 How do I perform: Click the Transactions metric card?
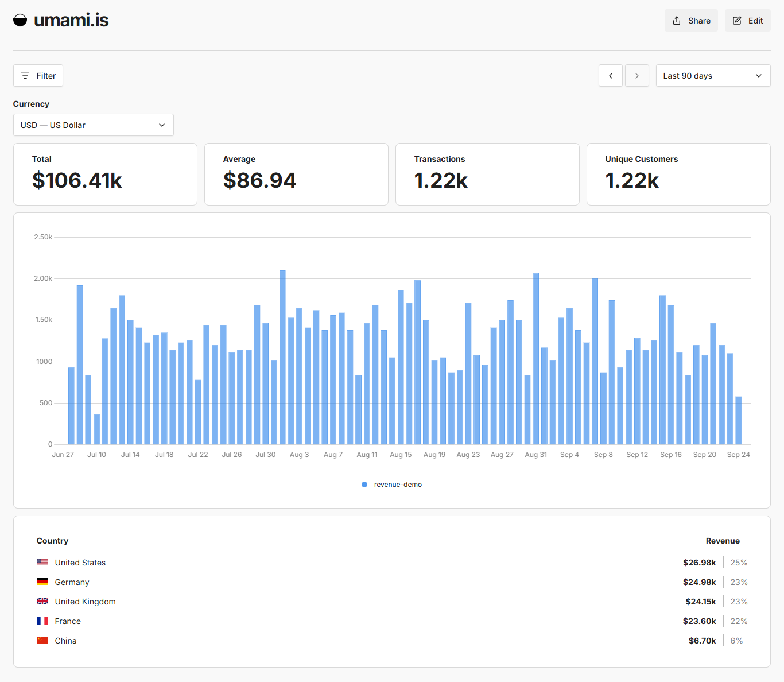[487, 174]
